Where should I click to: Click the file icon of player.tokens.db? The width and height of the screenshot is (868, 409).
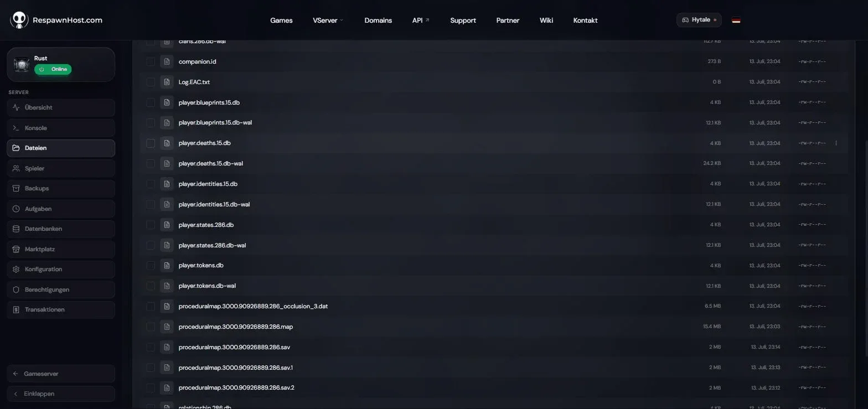167,266
